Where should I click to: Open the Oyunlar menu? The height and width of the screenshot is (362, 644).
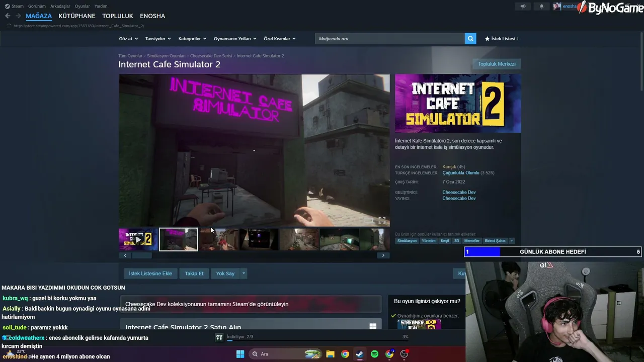pyautogui.click(x=83, y=7)
